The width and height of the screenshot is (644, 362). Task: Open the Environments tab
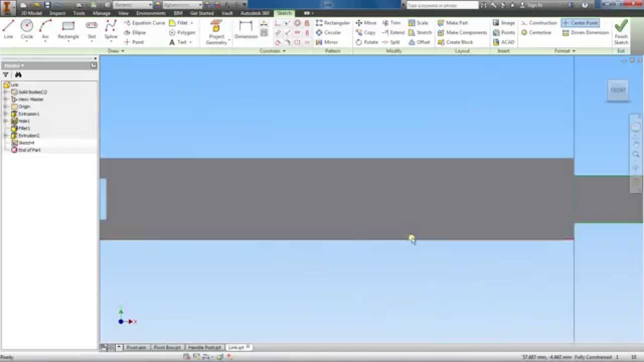pyautogui.click(x=151, y=13)
